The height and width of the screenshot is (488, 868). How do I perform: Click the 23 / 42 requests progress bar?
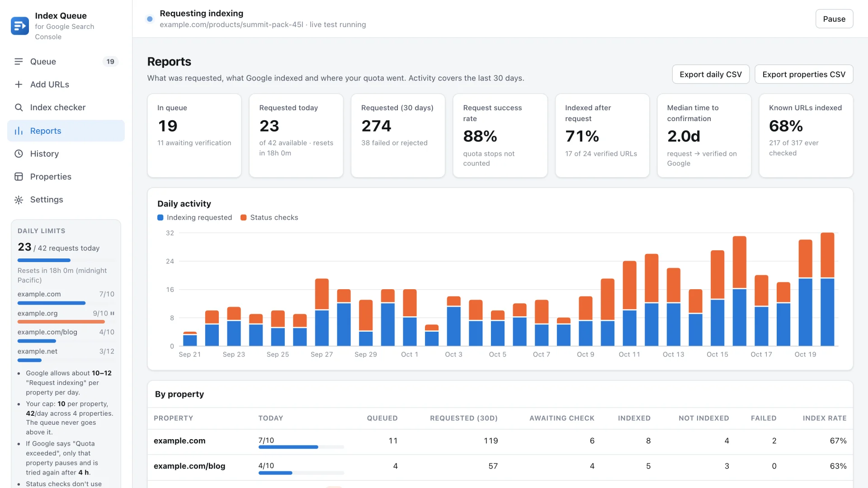(66, 260)
